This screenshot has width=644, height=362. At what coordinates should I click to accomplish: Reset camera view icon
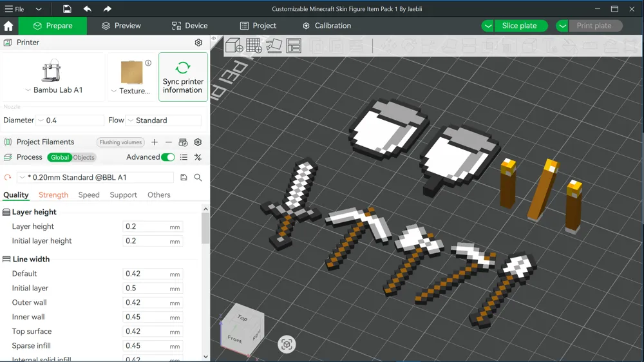[x=287, y=344]
